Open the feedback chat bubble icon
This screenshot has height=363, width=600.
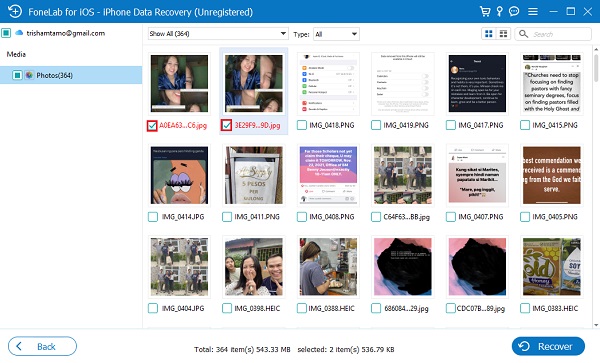[x=514, y=11]
